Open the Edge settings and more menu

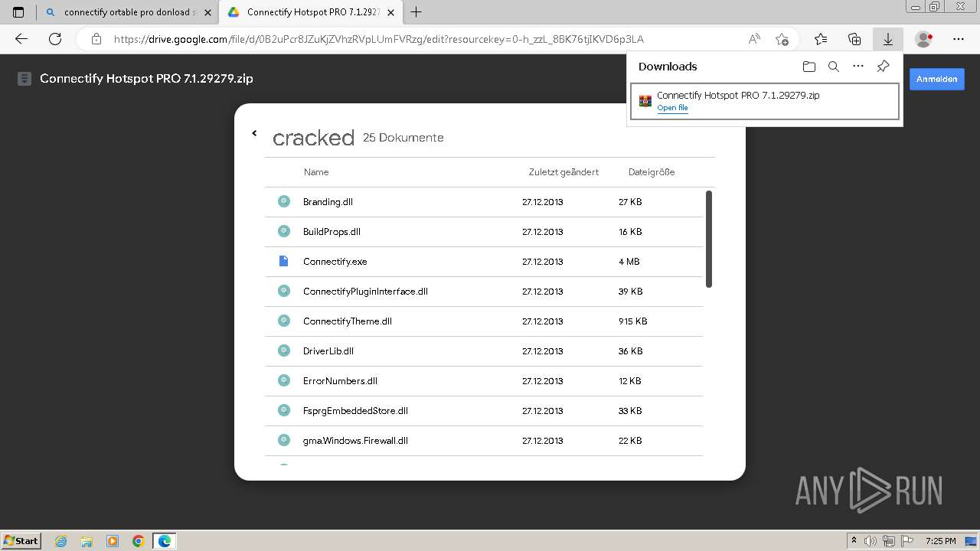(959, 39)
